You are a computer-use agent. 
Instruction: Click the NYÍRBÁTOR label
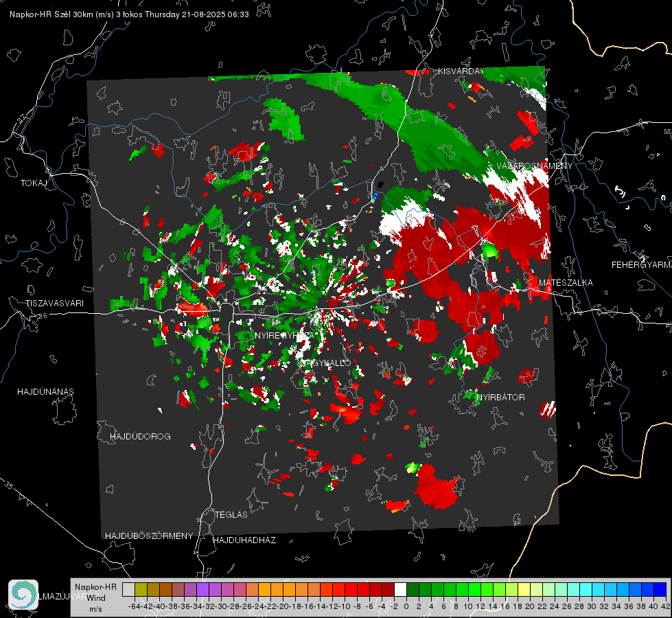coord(500,397)
